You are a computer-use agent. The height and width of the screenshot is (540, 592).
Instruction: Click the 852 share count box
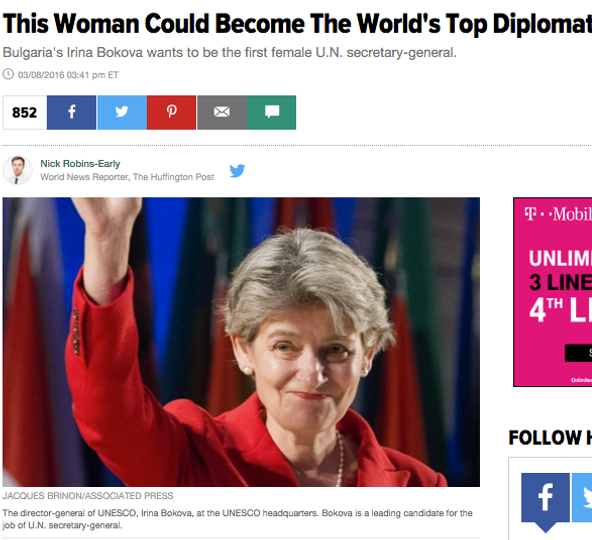point(25,113)
